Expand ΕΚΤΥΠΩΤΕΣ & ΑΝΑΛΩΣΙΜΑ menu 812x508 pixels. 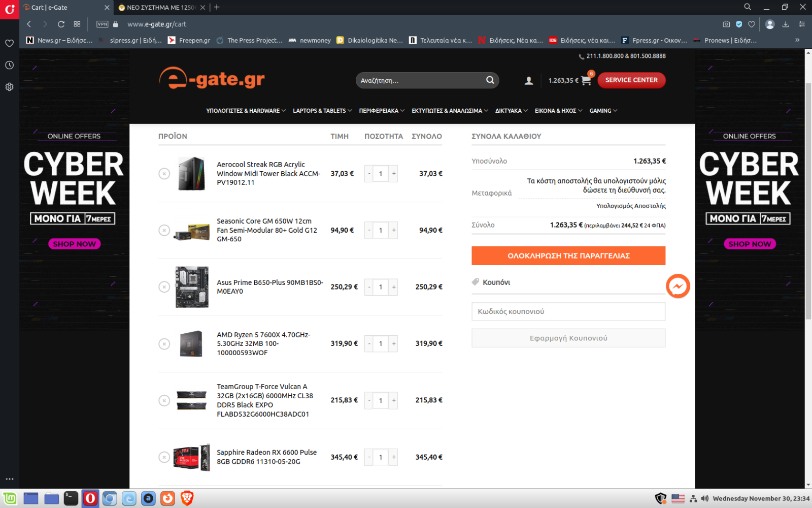click(x=450, y=111)
